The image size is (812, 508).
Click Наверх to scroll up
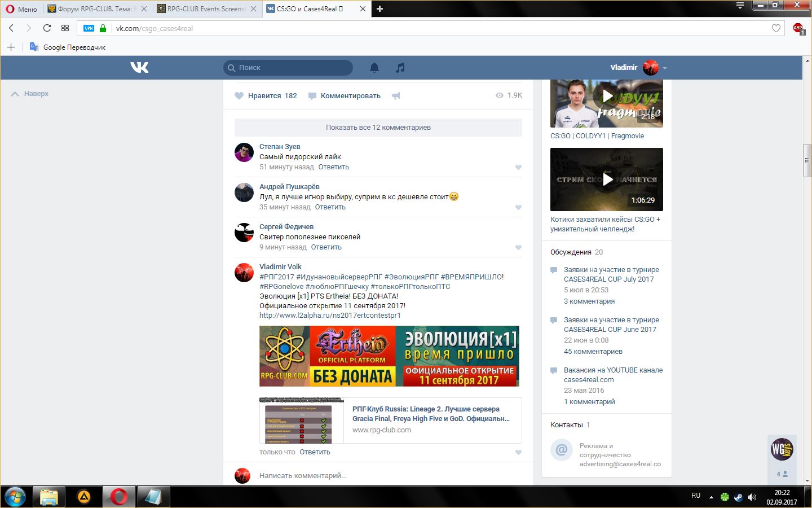click(30, 94)
